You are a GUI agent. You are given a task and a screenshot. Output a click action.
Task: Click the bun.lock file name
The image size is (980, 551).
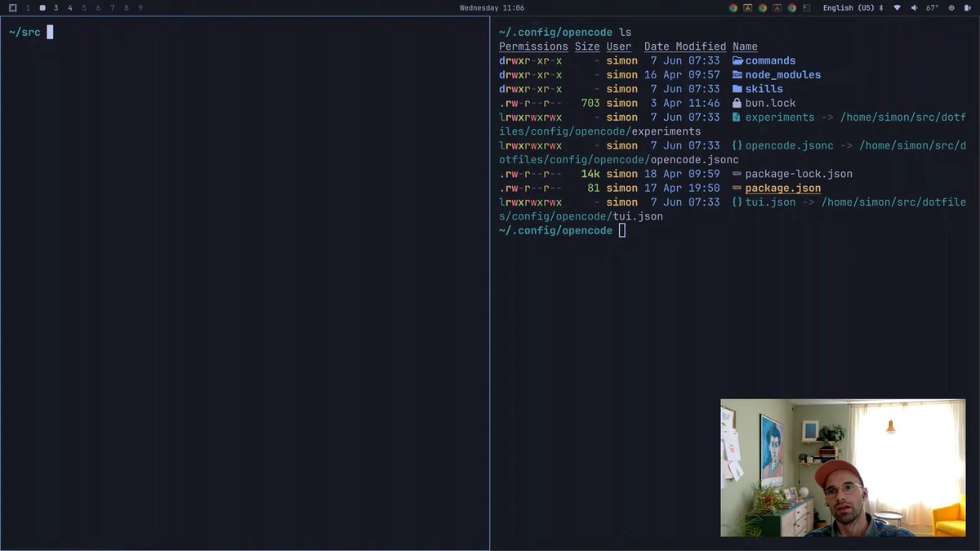(770, 103)
